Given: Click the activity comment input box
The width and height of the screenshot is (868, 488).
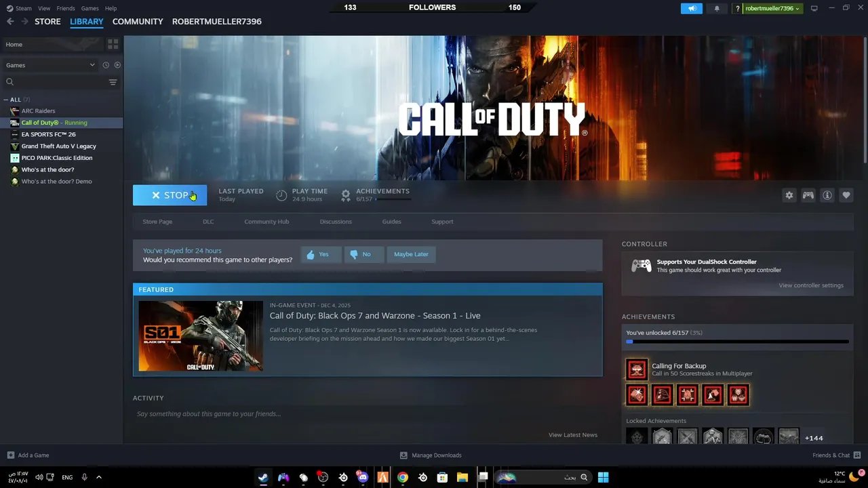Looking at the screenshot, I should [366, 414].
